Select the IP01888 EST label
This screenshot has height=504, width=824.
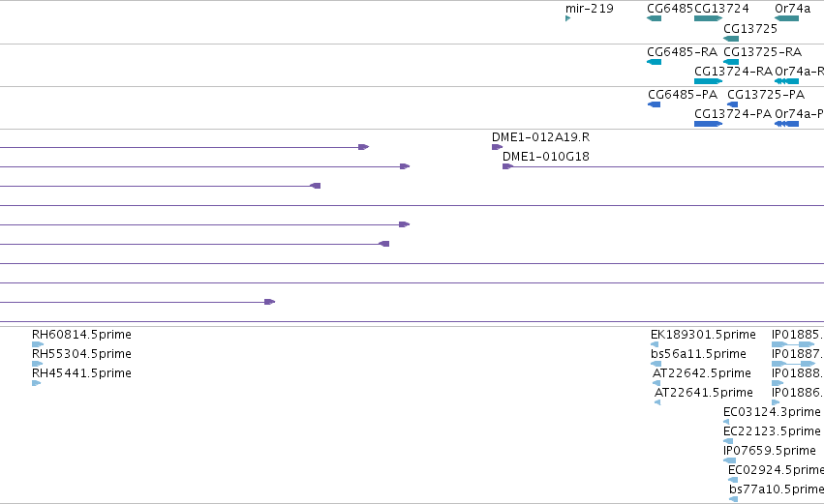click(x=798, y=373)
